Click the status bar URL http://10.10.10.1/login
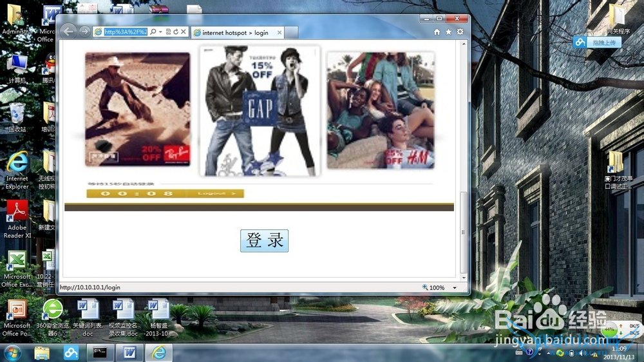This screenshot has height=362, width=644. pos(90,287)
